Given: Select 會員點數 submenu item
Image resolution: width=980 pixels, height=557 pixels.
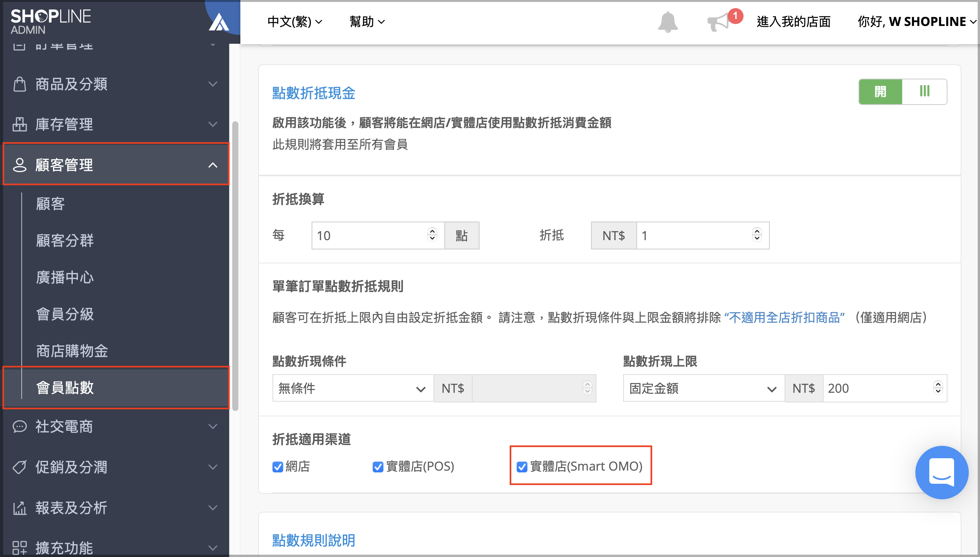Looking at the screenshot, I should (x=116, y=387).
